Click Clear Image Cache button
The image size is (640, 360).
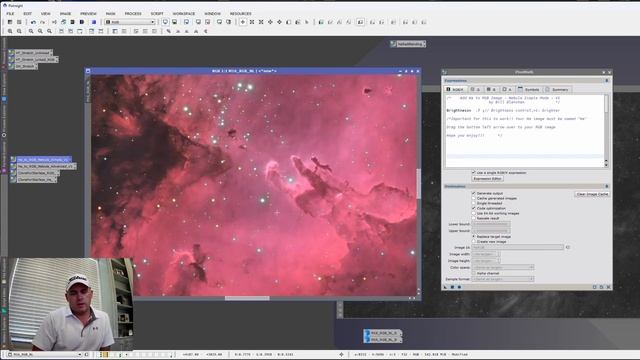point(592,194)
